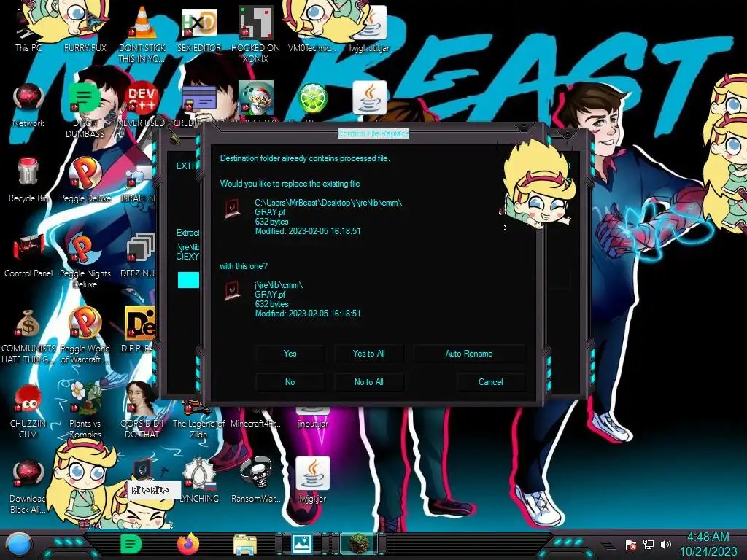Open Download Black Ali desktop icon
Image resolution: width=747 pixels, height=560 pixels.
point(28,486)
